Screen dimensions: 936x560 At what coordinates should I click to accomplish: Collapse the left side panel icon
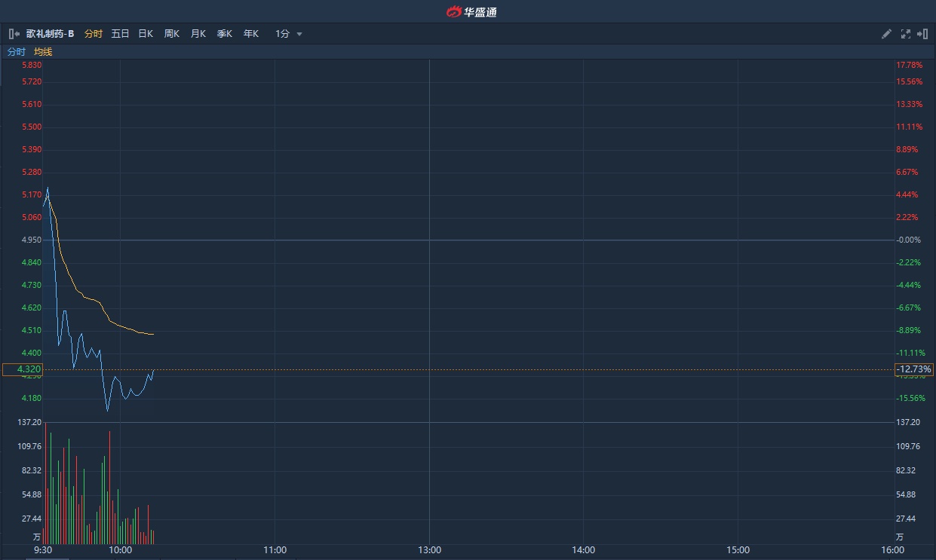(x=14, y=34)
